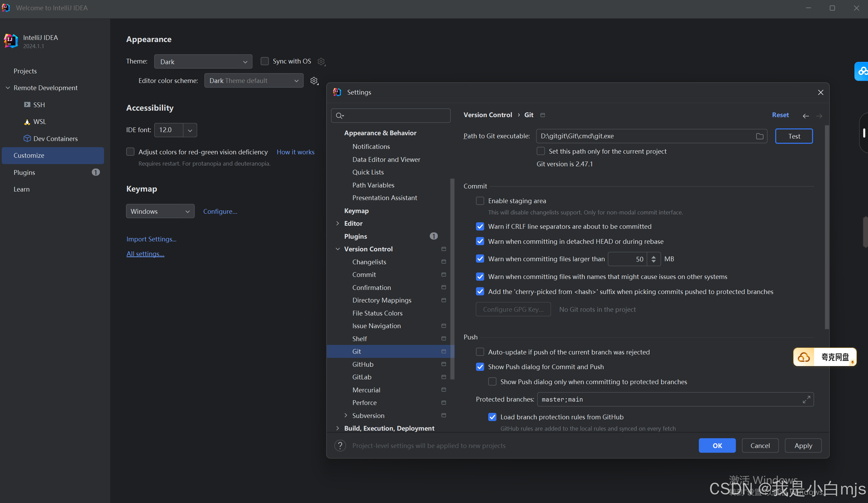Click folder browse icon in Git path field
Screen dimensions: 868x503
pos(759,136)
